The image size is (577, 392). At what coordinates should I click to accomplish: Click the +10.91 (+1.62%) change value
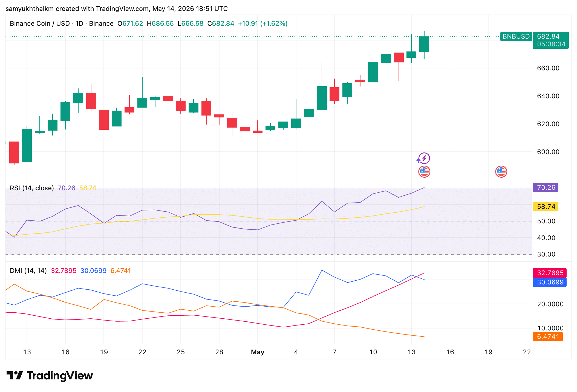pos(263,24)
